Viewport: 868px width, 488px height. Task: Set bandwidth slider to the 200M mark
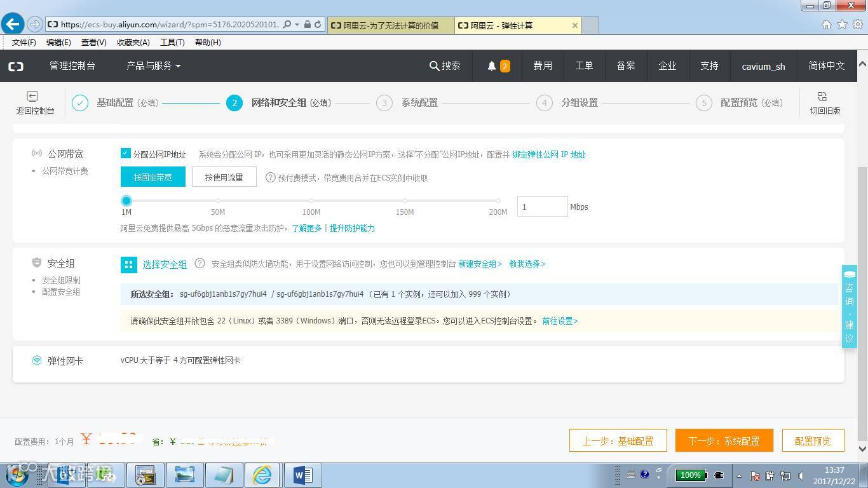[x=498, y=201]
